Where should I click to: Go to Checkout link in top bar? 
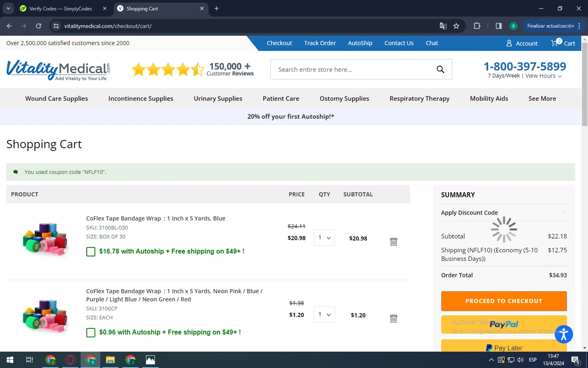pos(279,43)
